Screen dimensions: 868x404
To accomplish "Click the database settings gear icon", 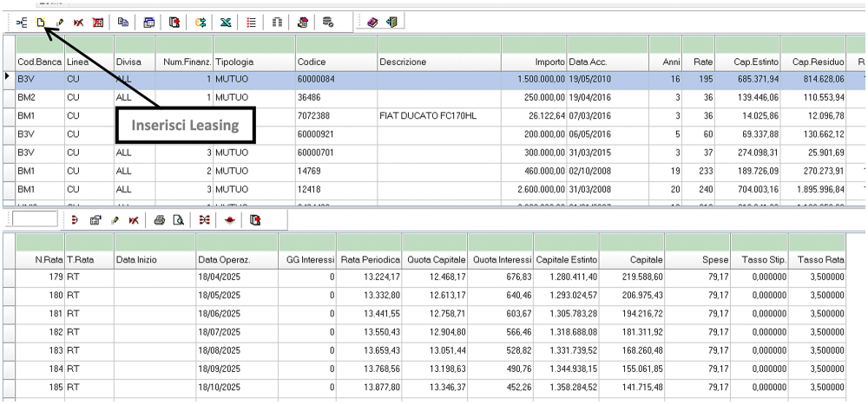I will click(x=328, y=23).
